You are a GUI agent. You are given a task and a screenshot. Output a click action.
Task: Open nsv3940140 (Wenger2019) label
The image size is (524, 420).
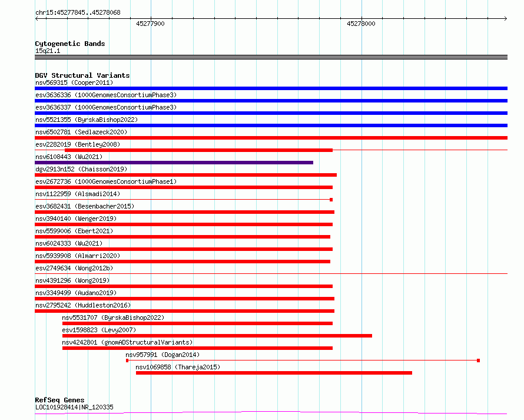point(76,219)
